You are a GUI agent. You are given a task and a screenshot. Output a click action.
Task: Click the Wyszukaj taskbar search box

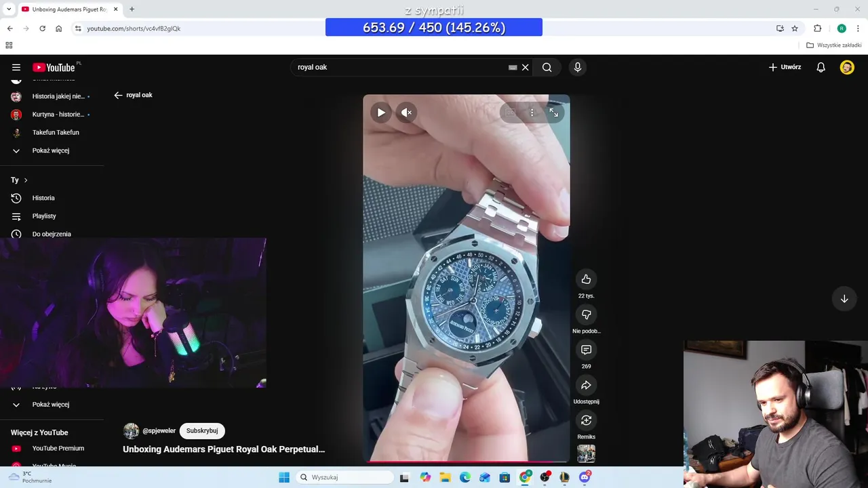[345, 477]
